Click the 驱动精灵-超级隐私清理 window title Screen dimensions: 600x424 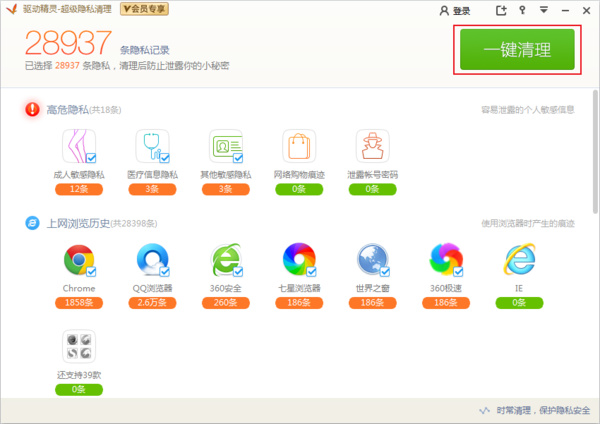coord(67,9)
